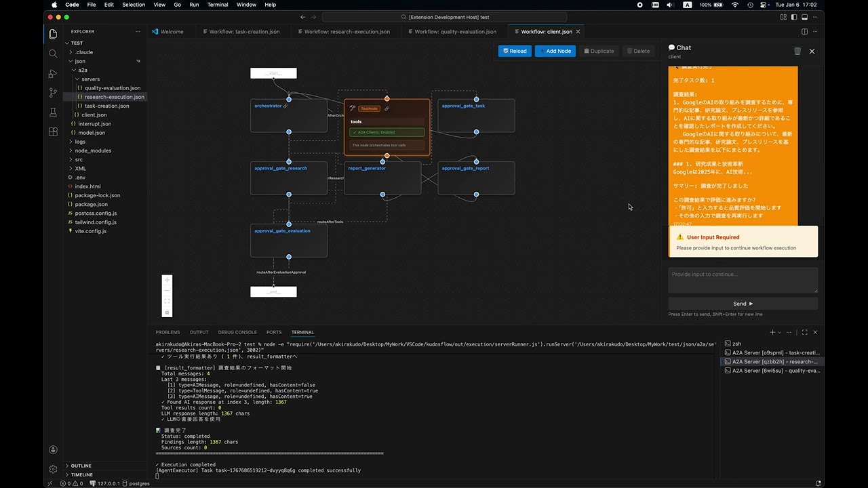868x488 pixels.
Task: Open editor More Actions menu
Action: point(815,32)
